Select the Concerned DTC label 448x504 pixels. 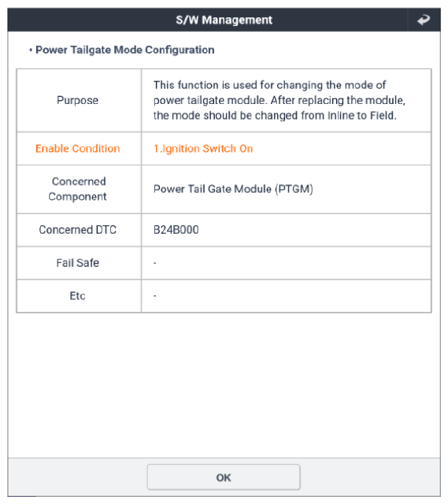tap(77, 230)
